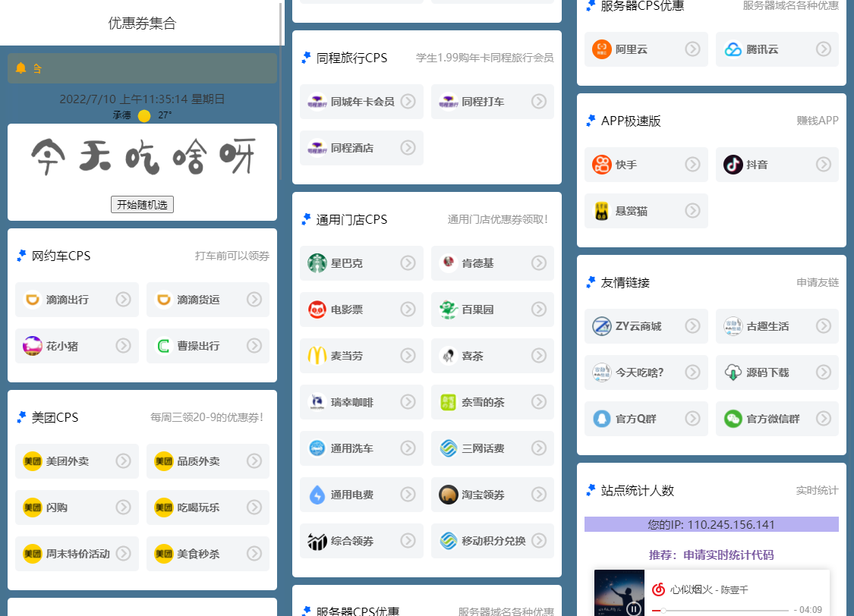Open 吃喝玩乐 via its arrow

[254, 508]
